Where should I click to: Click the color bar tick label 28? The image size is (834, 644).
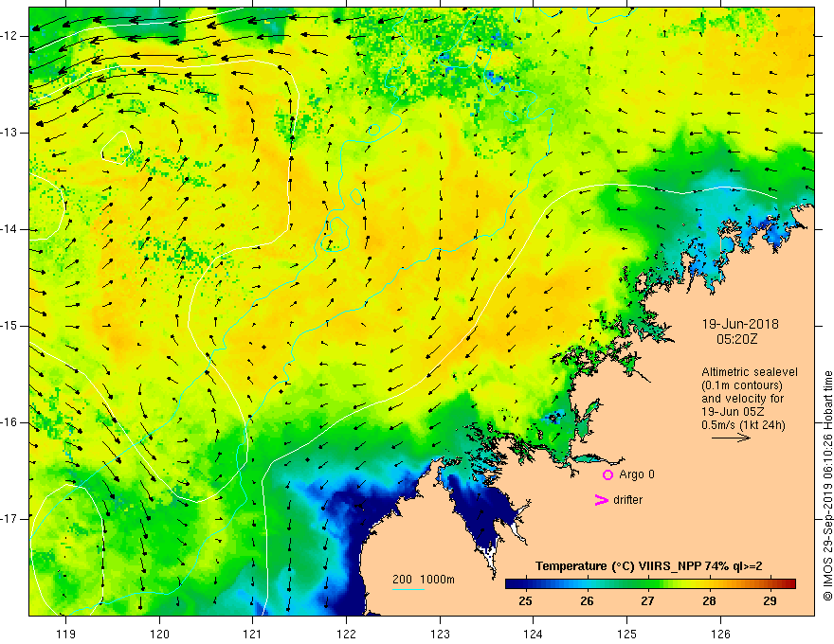click(x=709, y=601)
